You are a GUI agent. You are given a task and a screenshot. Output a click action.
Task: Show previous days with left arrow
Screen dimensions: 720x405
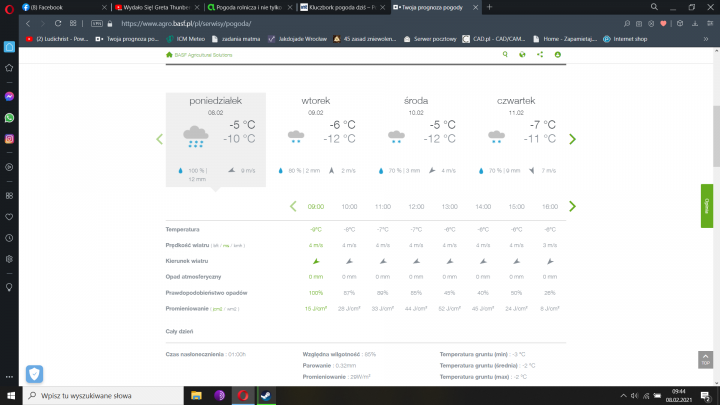pyautogui.click(x=159, y=139)
